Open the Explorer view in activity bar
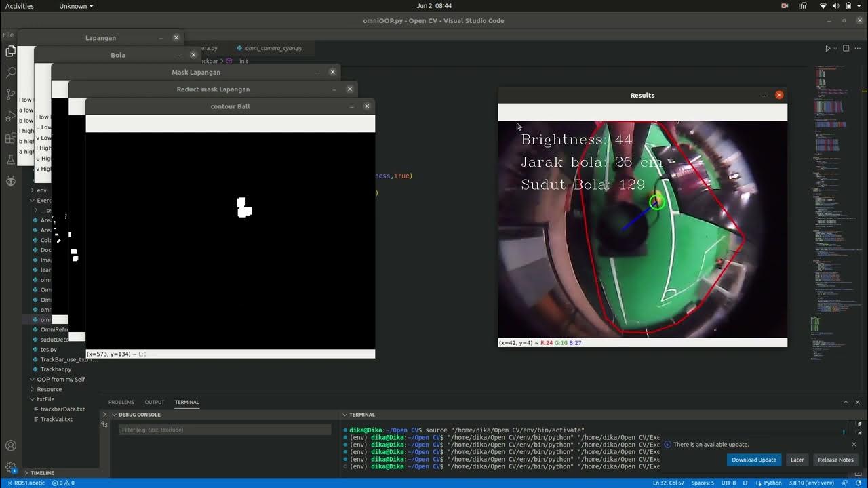 click(x=10, y=51)
